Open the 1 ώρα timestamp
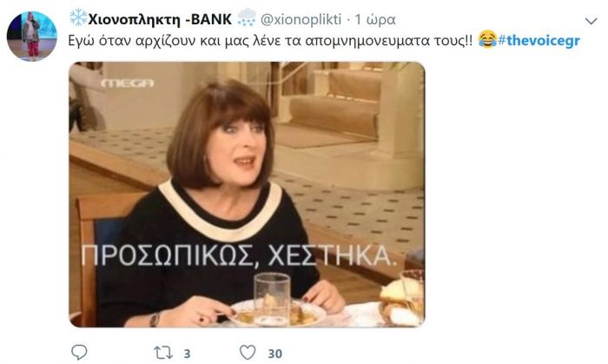The image size is (608, 364). [375, 19]
